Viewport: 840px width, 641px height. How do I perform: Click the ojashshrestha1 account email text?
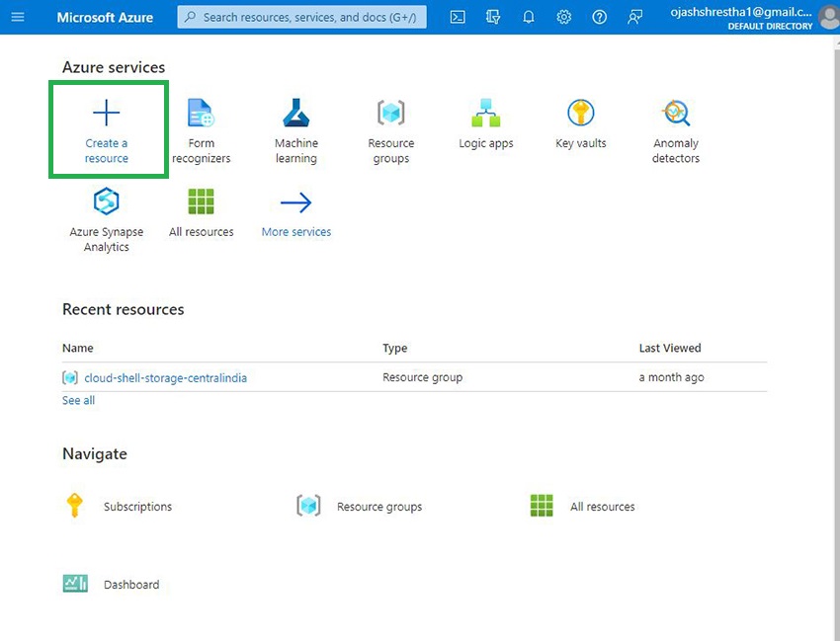coord(741,12)
